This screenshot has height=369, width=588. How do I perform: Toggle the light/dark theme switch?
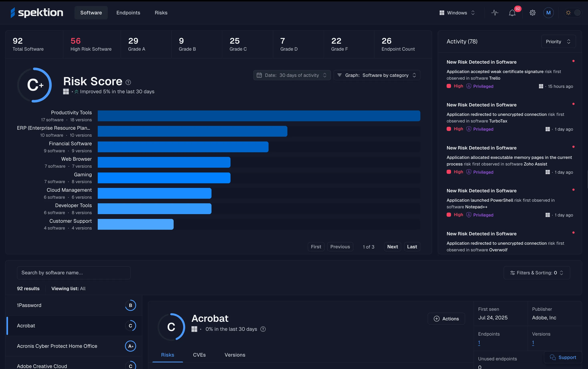point(573,13)
